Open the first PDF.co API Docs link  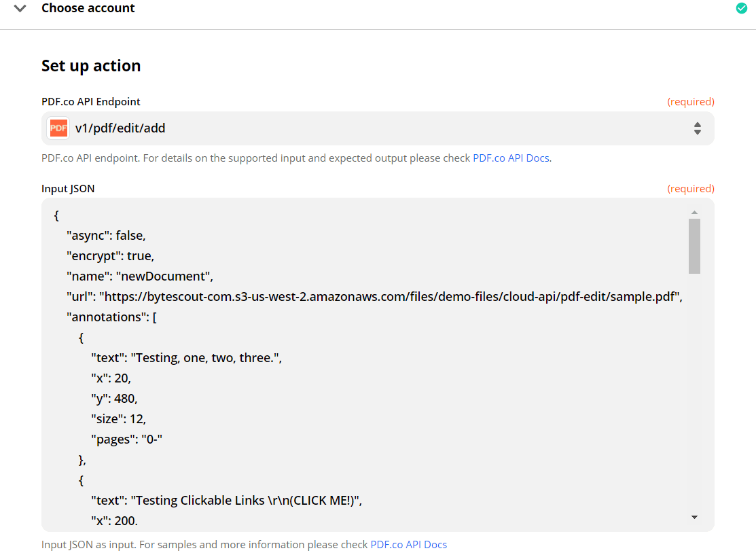(x=511, y=158)
